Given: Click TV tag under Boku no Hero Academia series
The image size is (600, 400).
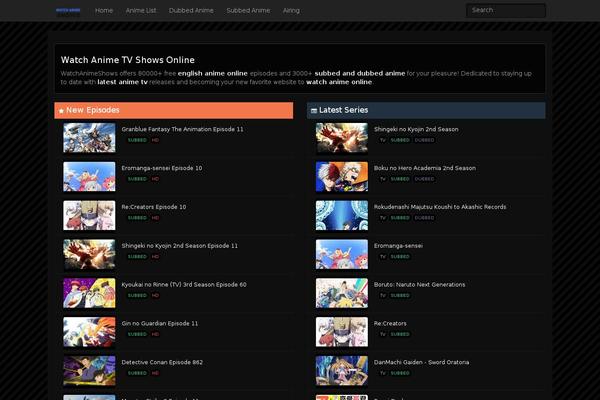Looking at the screenshot, I should tap(383, 179).
